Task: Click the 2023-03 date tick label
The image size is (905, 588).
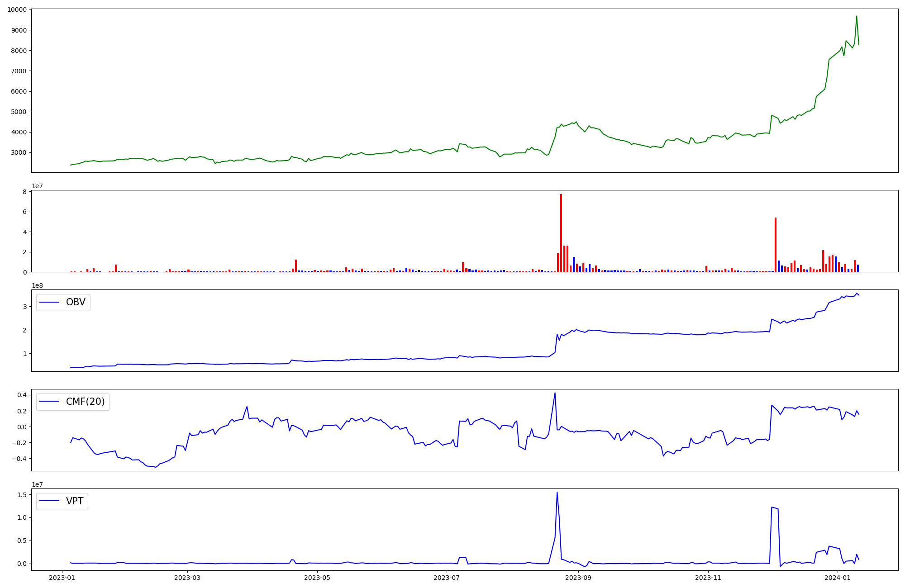Action: coord(187,578)
